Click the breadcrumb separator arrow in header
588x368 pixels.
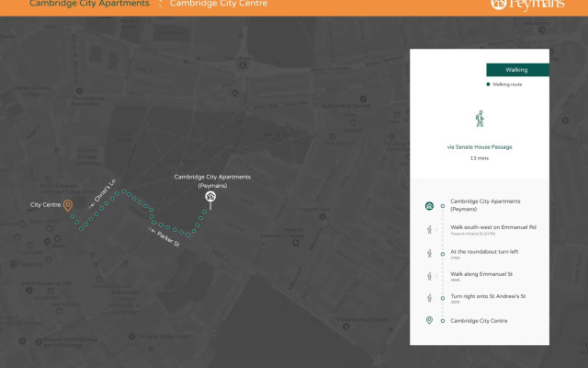[160, 4]
